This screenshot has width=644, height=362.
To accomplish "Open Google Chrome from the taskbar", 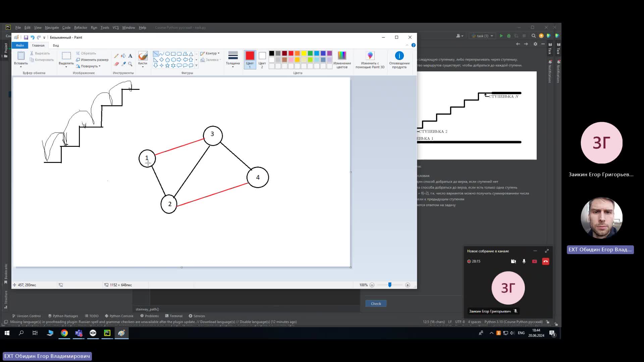I will tap(64, 333).
